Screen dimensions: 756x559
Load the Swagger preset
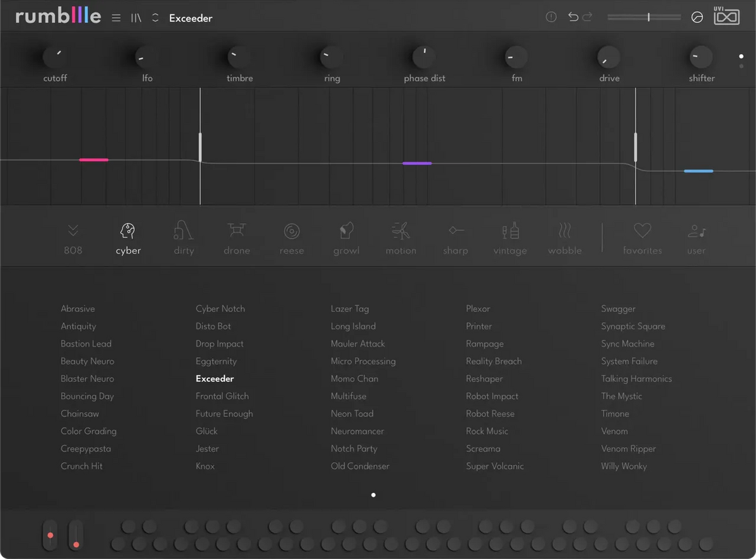coord(619,308)
